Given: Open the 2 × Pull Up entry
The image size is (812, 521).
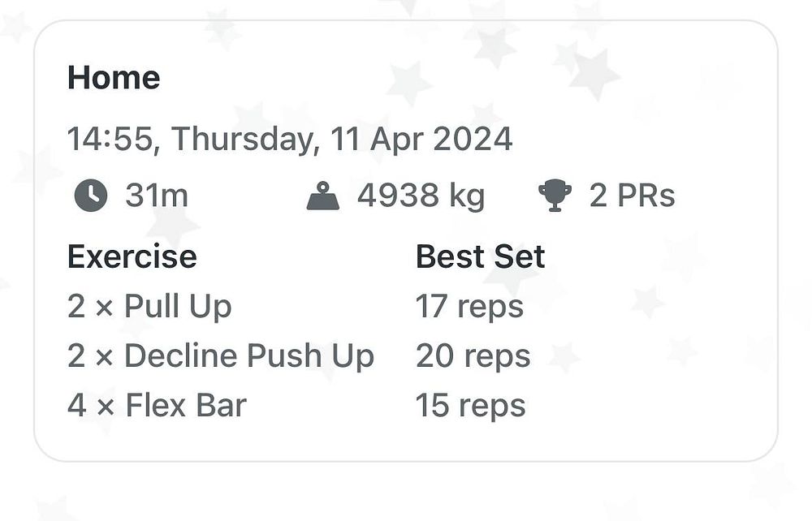Looking at the screenshot, I should (x=149, y=306).
